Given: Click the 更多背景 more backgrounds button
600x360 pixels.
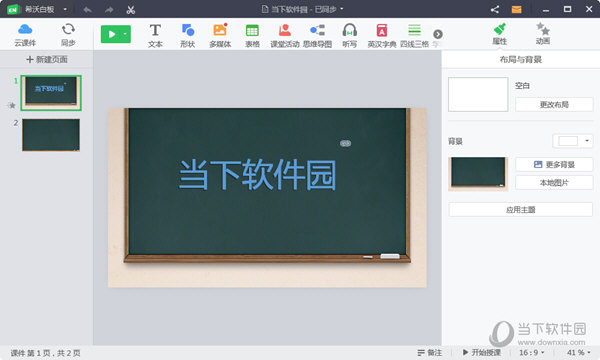Looking at the screenshot, I should coord(554,165).
